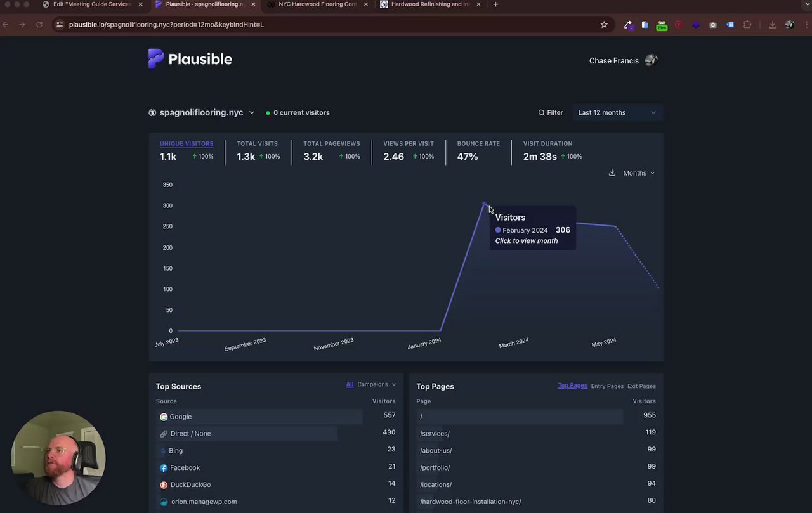The width and height of the screenshot is (812, 513).
Task: Click the orion.managewp.com source name
Action: pos(204,502)
